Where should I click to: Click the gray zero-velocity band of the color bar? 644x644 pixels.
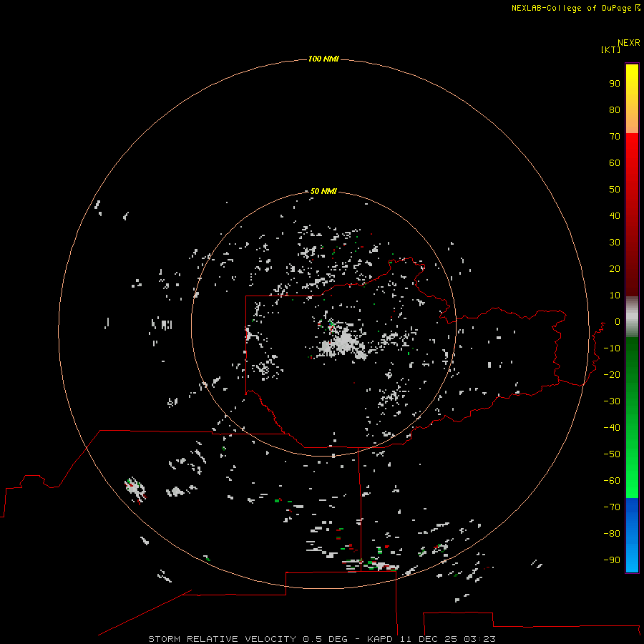632,317
